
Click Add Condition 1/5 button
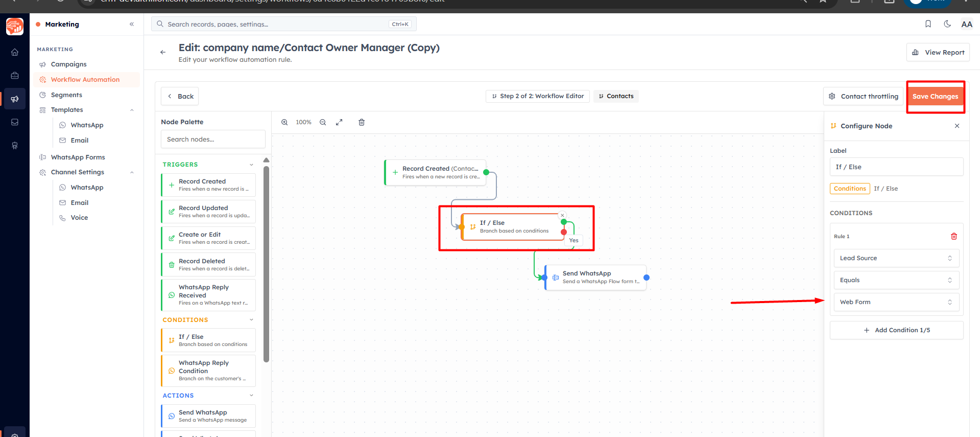coord(896,330)
